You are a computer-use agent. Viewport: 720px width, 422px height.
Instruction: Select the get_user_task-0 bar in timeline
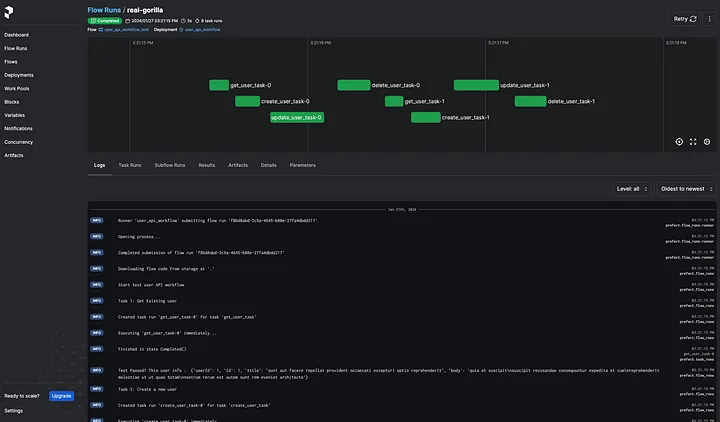219,85
